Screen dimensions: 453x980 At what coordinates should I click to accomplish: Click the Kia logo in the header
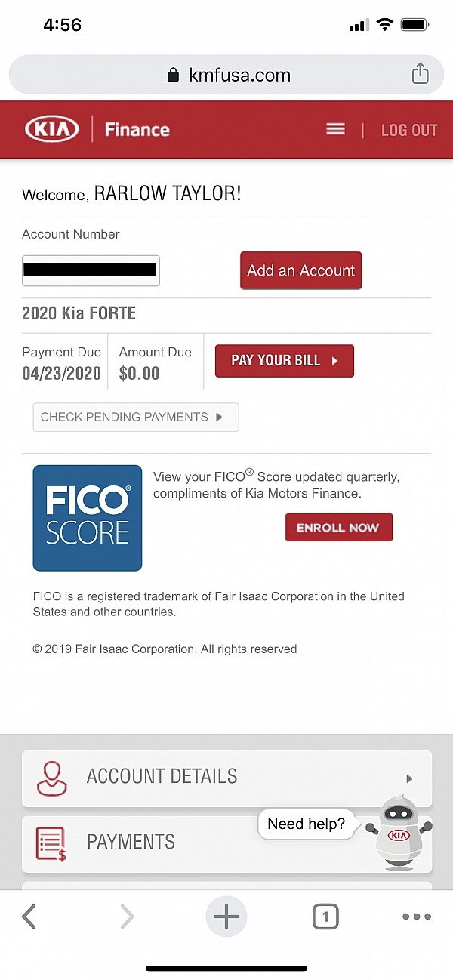[x=51, y=128]
